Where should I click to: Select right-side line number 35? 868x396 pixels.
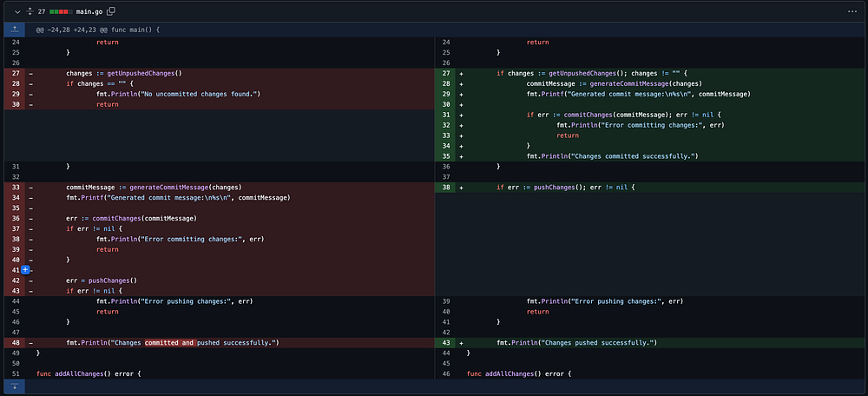pyautogui.click(x=445, y=156)
